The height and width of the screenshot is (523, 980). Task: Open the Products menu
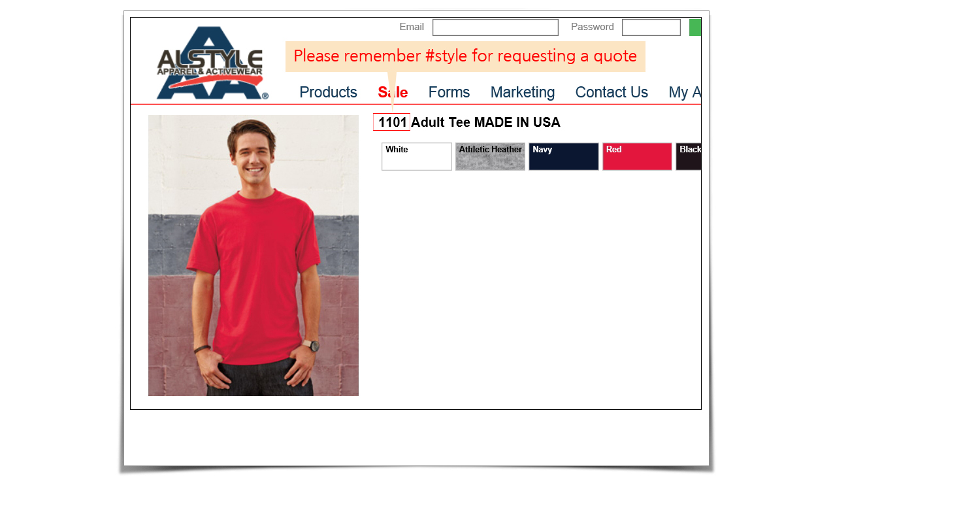[328, 92]
